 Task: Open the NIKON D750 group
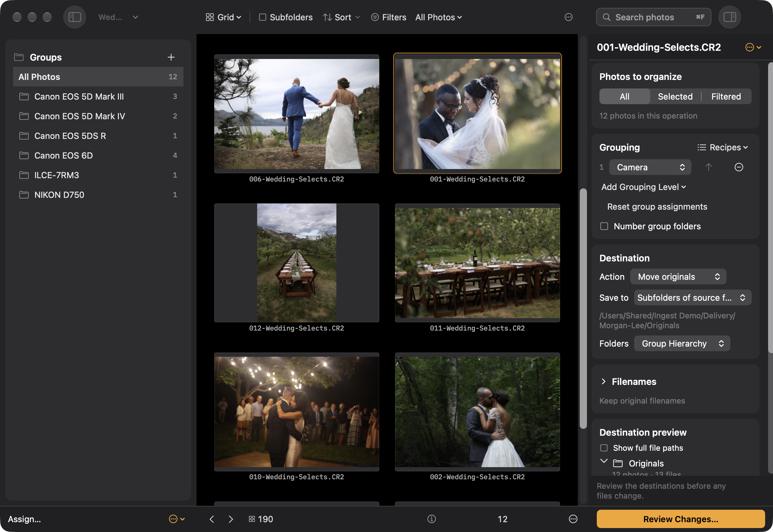point(98,195)
